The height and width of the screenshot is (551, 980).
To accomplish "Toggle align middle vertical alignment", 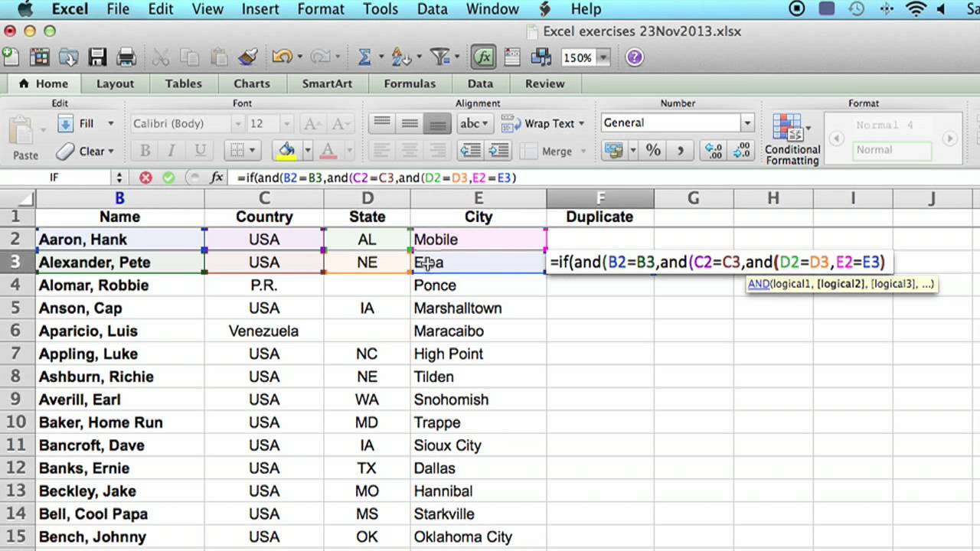I will point(410,123).
